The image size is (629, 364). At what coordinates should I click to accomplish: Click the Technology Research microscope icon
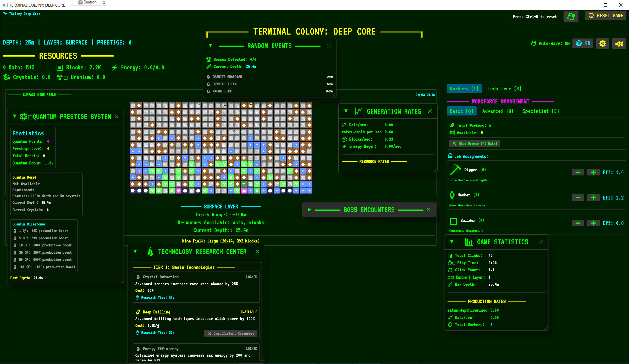click(x=150, y=252)
